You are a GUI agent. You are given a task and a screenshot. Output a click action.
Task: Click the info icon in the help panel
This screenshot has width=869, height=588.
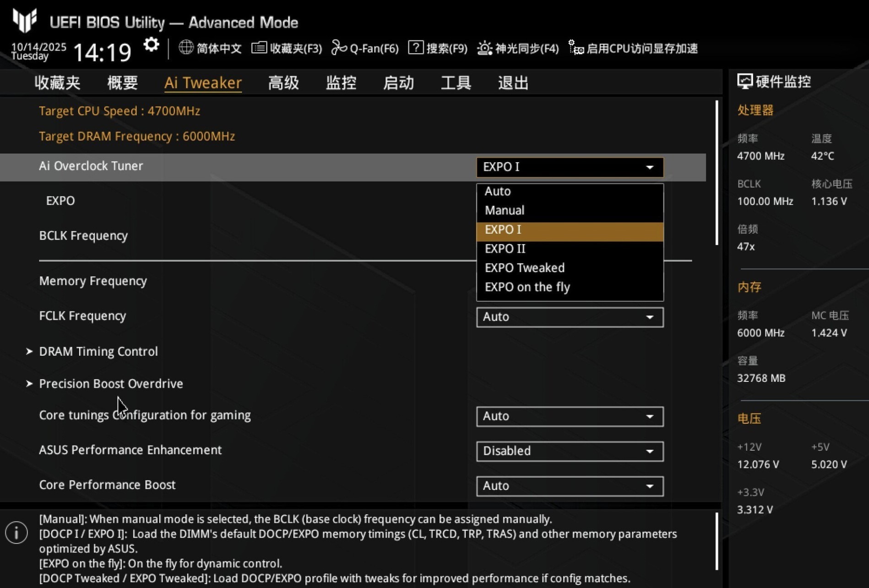(17, 533)
